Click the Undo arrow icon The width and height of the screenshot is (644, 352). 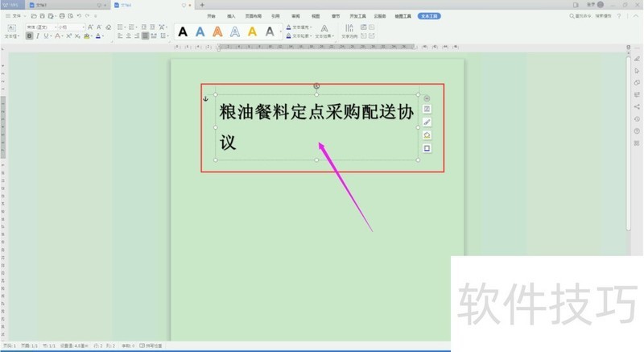click(79, 16)
